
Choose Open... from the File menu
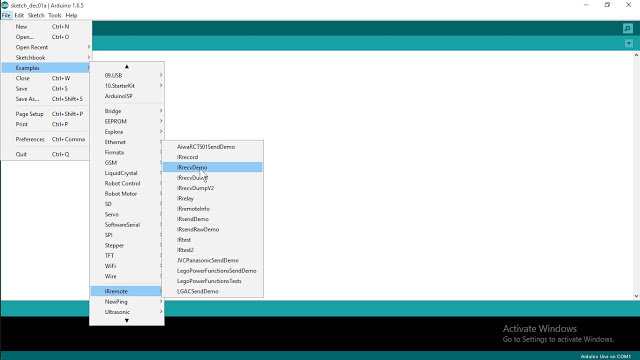pos(46,37)
